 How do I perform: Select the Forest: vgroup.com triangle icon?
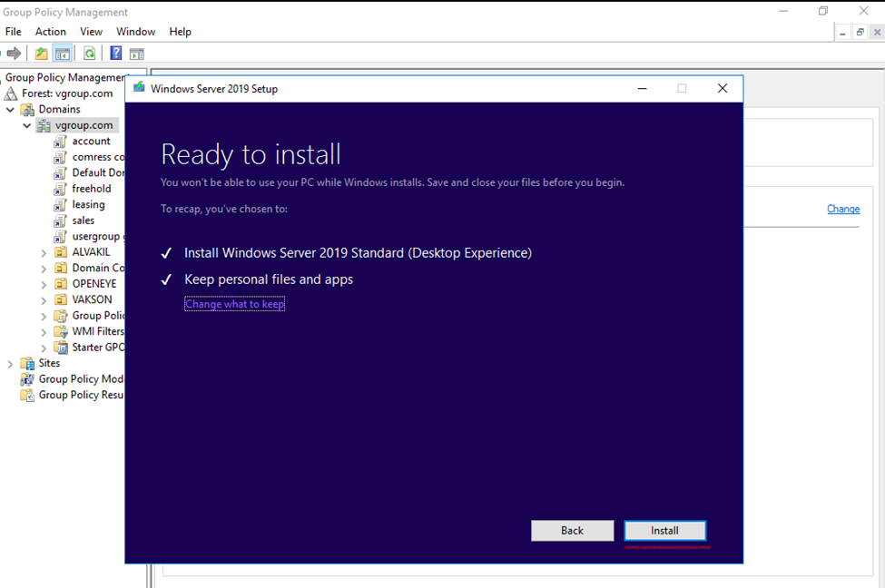(x=11, y=93)
